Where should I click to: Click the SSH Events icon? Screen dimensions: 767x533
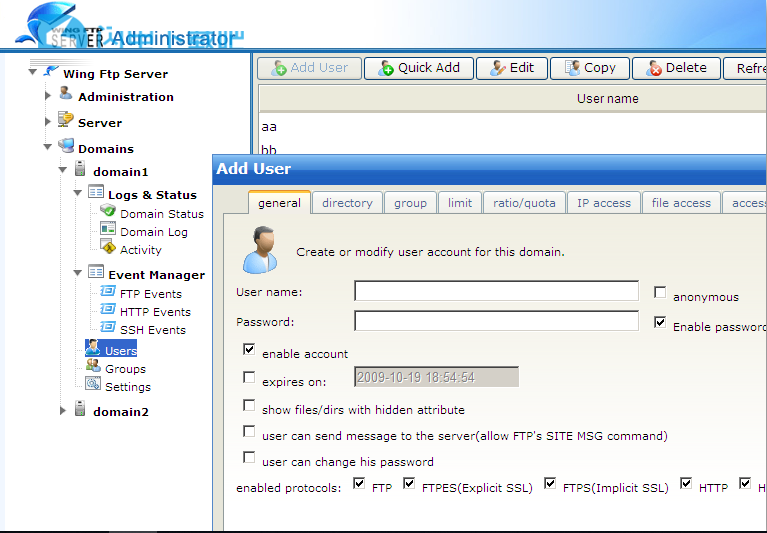point(108,327)
